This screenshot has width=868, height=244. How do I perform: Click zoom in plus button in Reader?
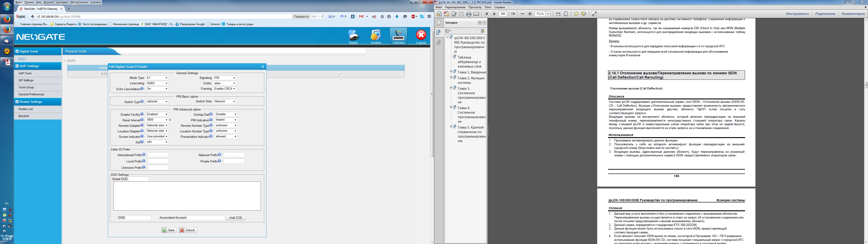click(530, 14)
